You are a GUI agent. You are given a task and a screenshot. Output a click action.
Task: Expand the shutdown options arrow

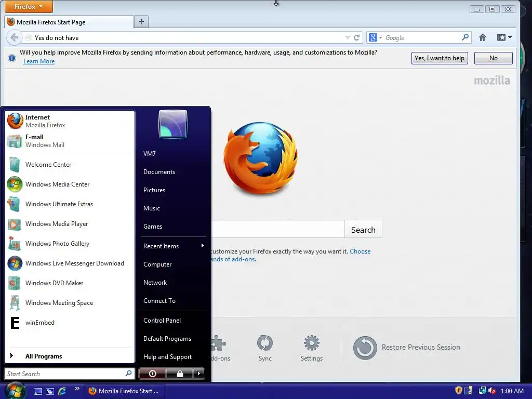(x=199, y=374)
